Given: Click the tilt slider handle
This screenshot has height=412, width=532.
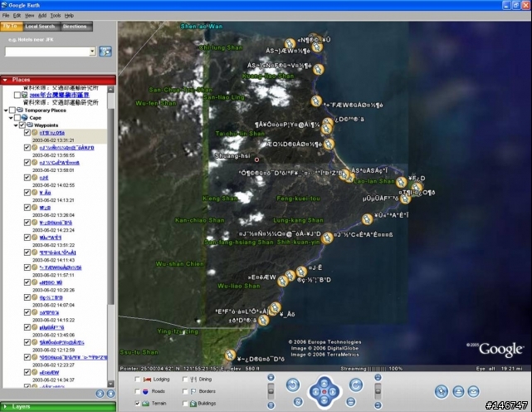Looking at the screenshot, I should coord(378,391).
